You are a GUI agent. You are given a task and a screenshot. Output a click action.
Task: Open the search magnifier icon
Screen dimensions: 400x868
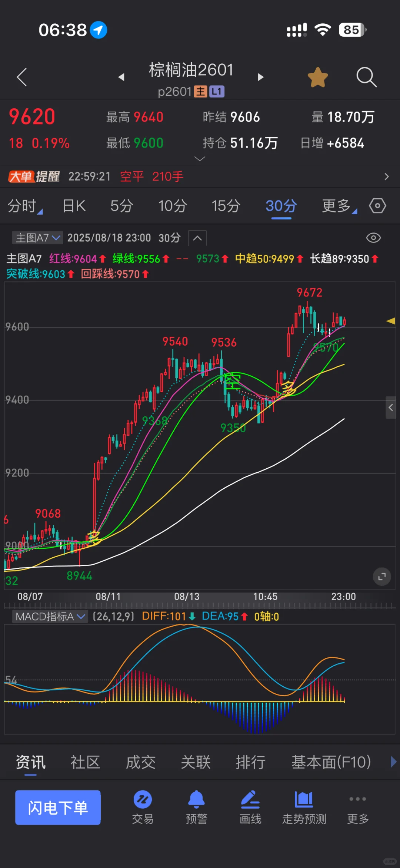pos(366,77)
